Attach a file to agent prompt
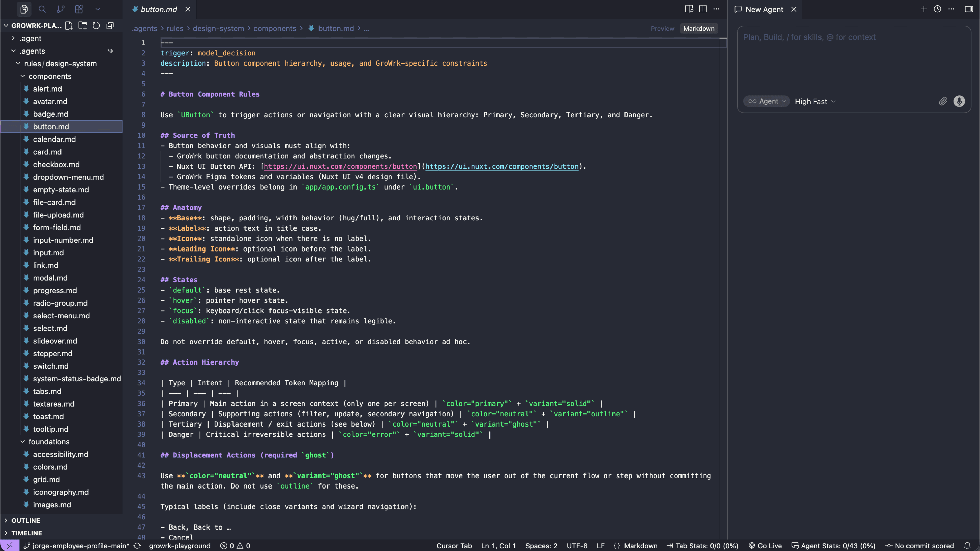This screenshot has height=551, width=980. pyautogui.click(x=943, y=101)
